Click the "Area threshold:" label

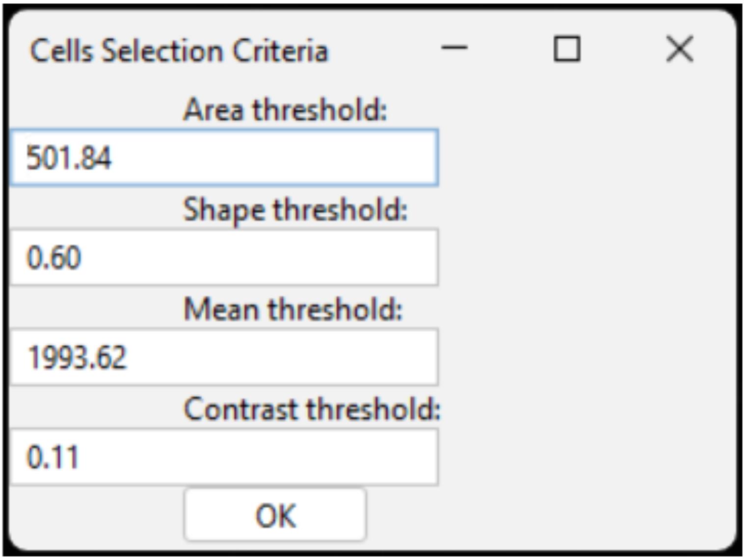pos(285,109)
